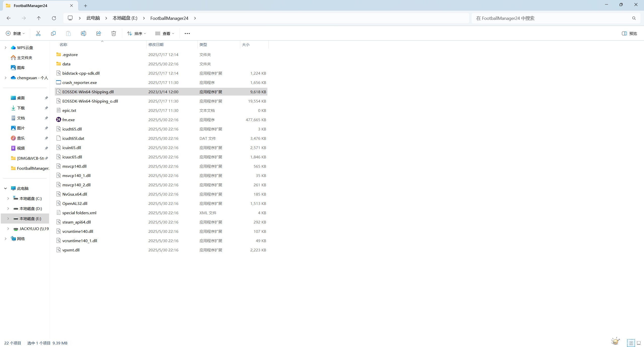Open the 排序 sort menu

[137, 33]
